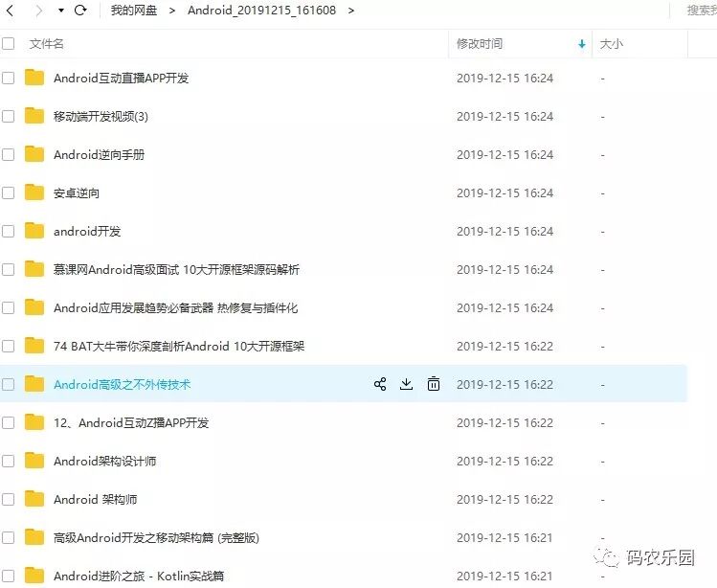717x588 pixels.
Task: Click folder icon of Android架构设计师
Action: [x=34, y=461]
